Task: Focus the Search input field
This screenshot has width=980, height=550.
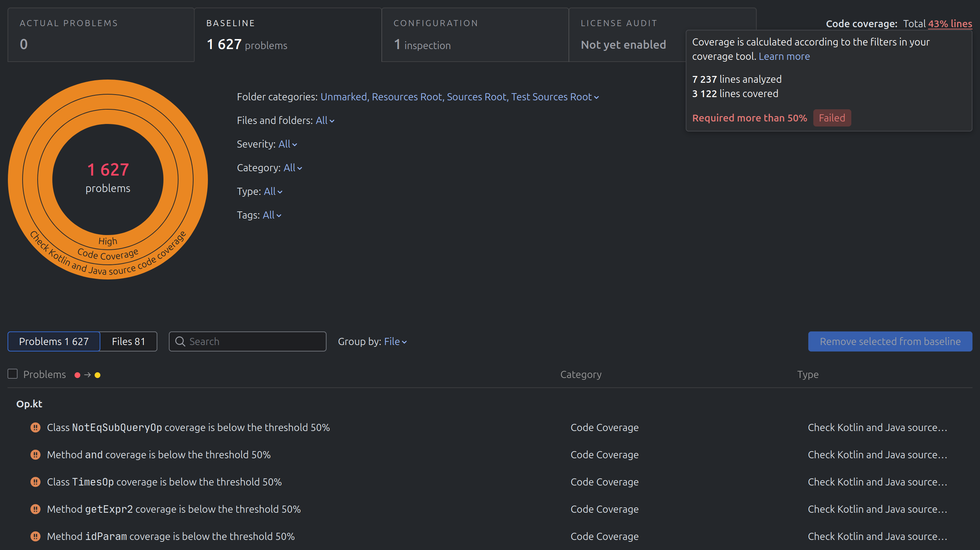Action: tap(248, 341)
